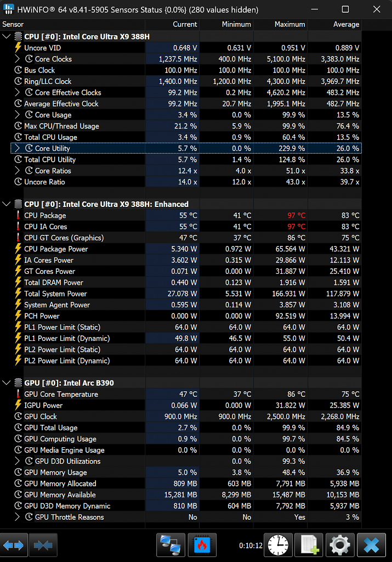Viewport: 392px width, 562px height.
Task: Click the CPU Package thermometer icon
Action: 18,215
